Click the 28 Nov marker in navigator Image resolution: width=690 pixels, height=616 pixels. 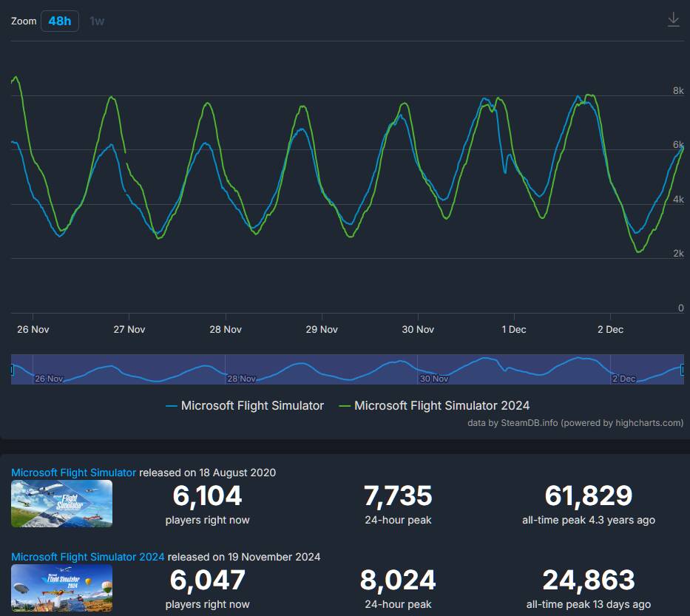(x=241, y=379)
